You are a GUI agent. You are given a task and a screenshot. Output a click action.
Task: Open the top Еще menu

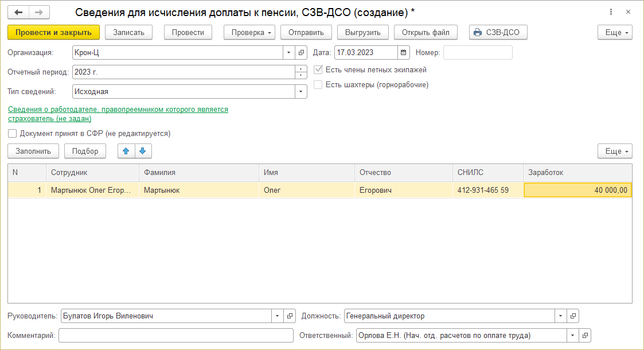[615, 33]
